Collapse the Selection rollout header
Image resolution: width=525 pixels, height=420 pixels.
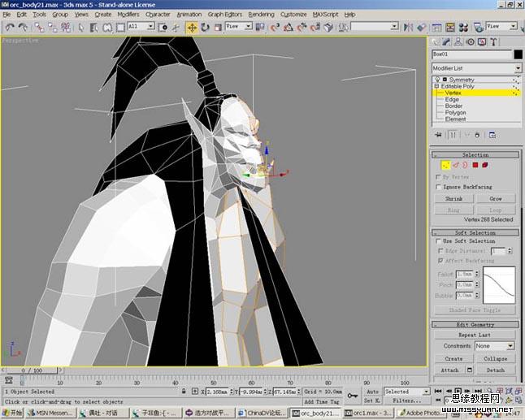pos(475,155)
